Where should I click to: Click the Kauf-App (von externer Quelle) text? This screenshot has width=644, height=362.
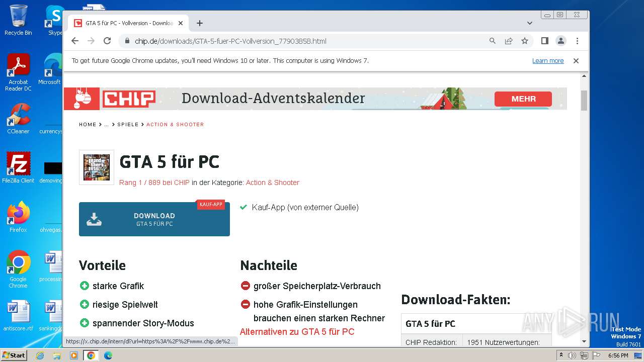pos(305,207)
